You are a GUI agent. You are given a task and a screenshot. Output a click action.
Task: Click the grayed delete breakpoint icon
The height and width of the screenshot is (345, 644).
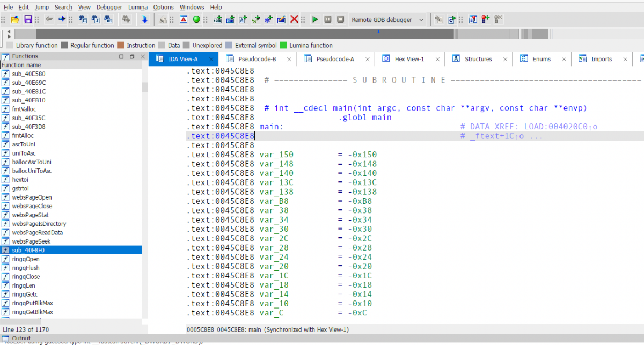tap(499, 19)
